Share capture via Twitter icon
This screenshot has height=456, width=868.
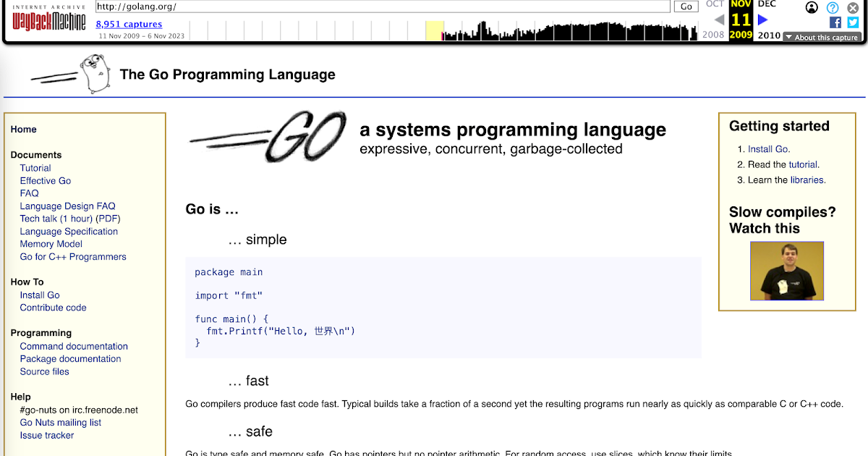point(853,22)
